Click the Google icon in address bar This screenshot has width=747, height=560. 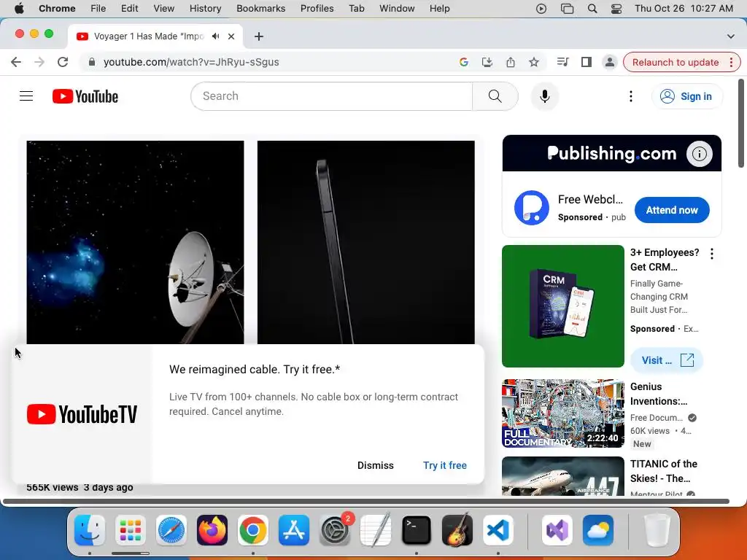(x=463, y=62)
